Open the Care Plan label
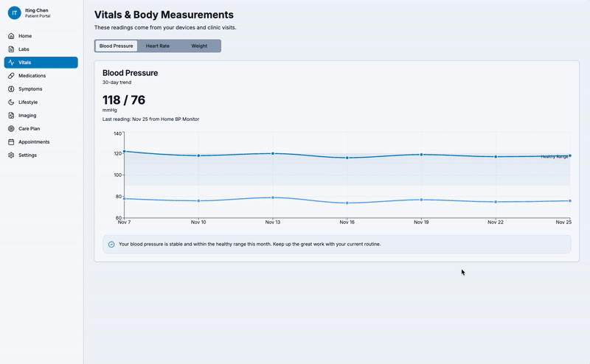The width and height of the screenshot is (590, 364). [x=29, y=129]
